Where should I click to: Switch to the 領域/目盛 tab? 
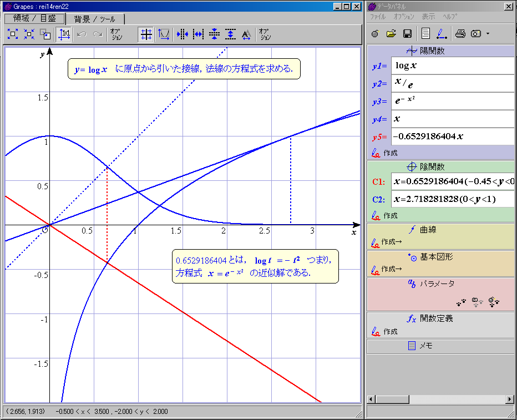(34, 18)
